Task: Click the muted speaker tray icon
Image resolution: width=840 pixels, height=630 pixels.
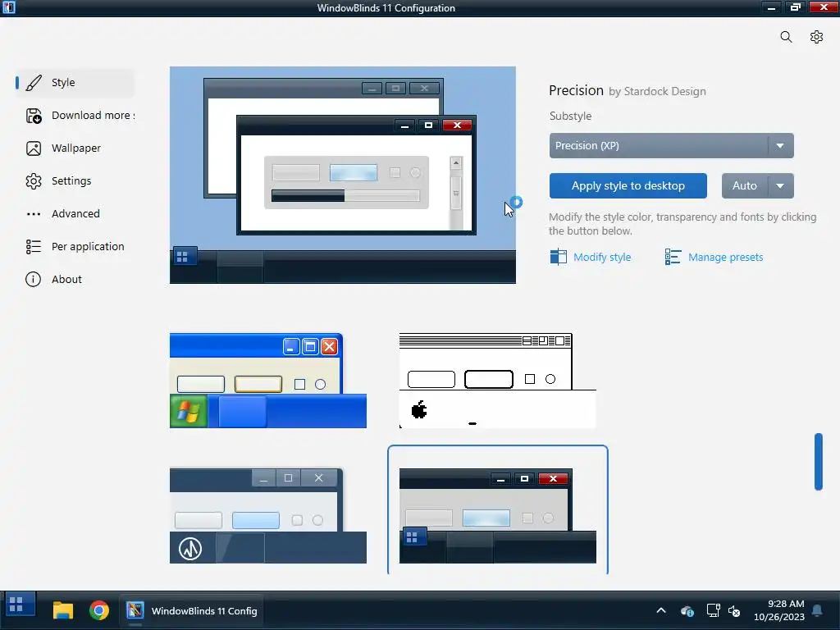Action: tap(734, 610)
